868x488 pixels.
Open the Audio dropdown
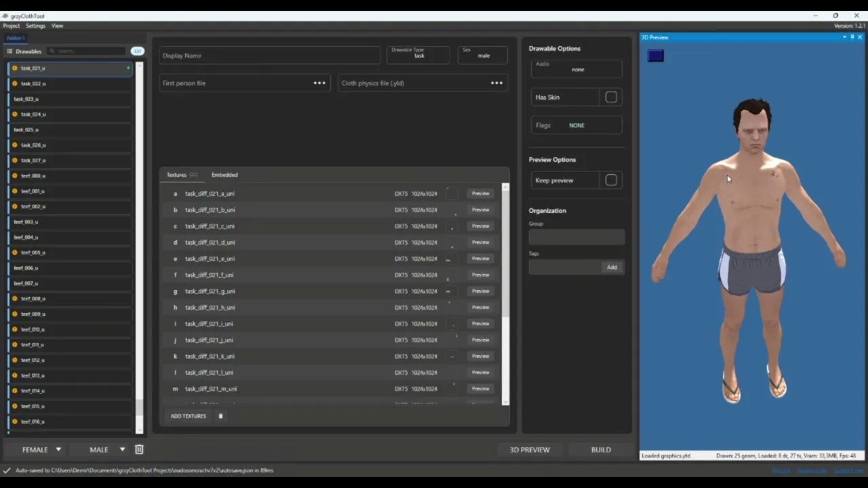click(577, 68)
